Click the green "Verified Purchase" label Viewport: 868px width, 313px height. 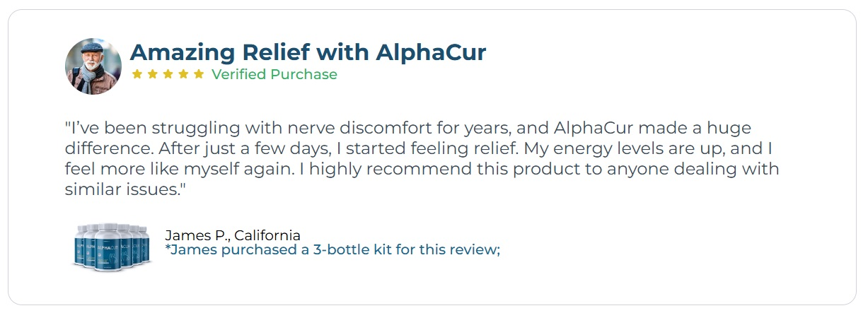pos(274,74)
